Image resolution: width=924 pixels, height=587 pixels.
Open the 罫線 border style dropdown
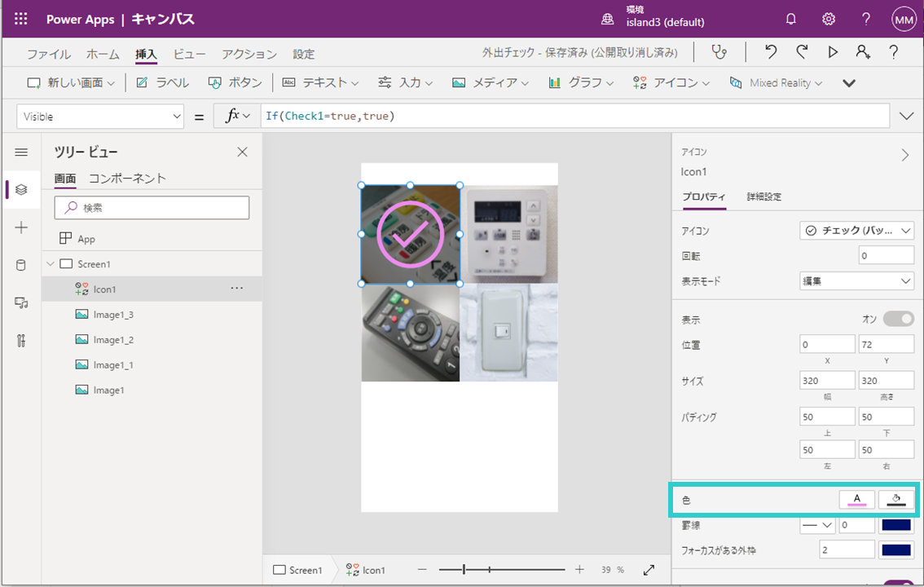click(817, 524)
